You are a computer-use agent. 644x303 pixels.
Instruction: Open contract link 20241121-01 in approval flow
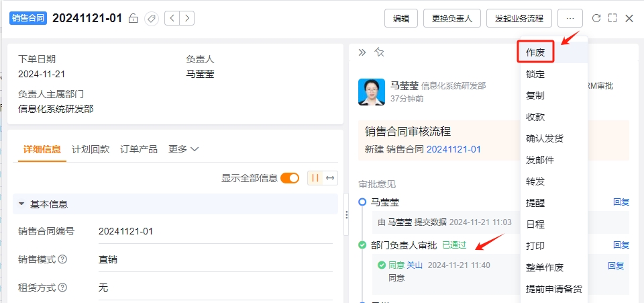click(x=453, y=149)
